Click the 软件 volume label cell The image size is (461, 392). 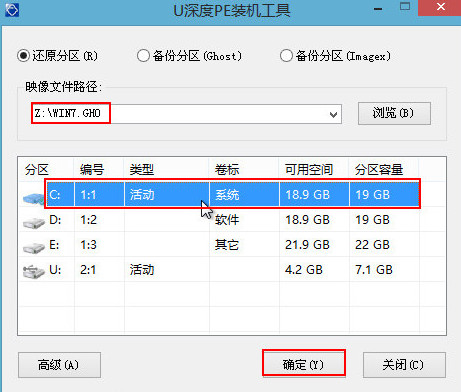(x=227, y=220)
